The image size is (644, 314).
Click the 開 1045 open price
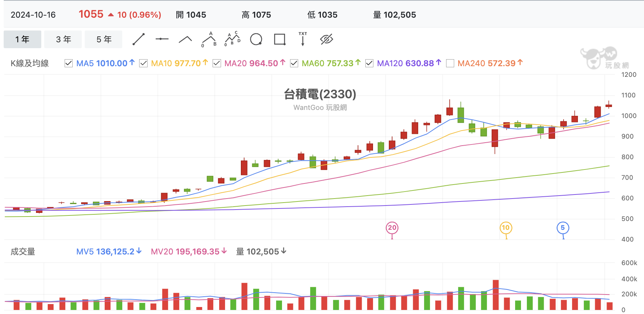coord(191,15)
